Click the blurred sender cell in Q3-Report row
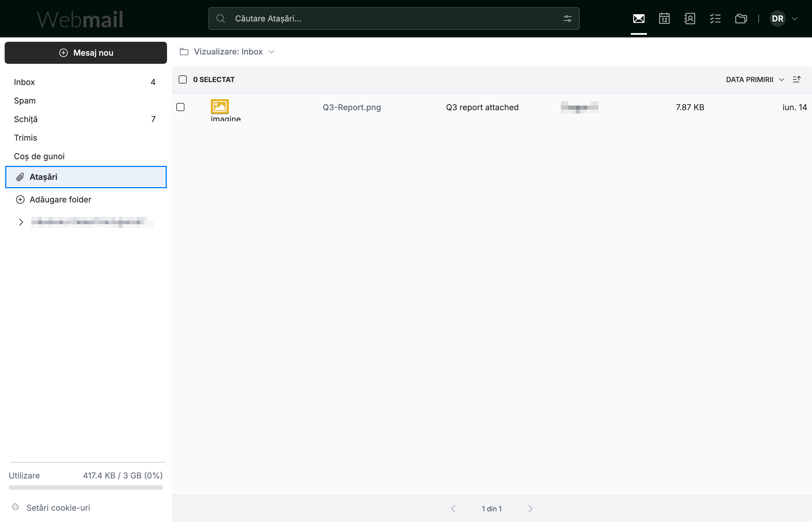 [x=579, y=108]
